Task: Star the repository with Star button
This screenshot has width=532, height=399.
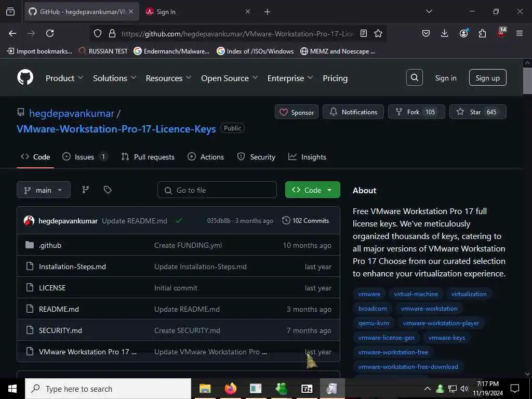Action: point(478,112)
